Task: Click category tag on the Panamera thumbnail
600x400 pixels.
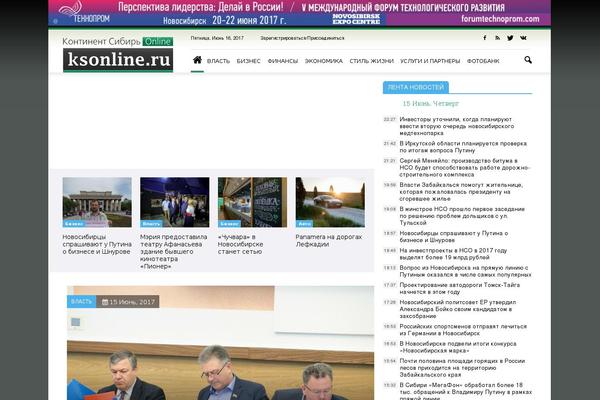Action: (x=304, y=224)
